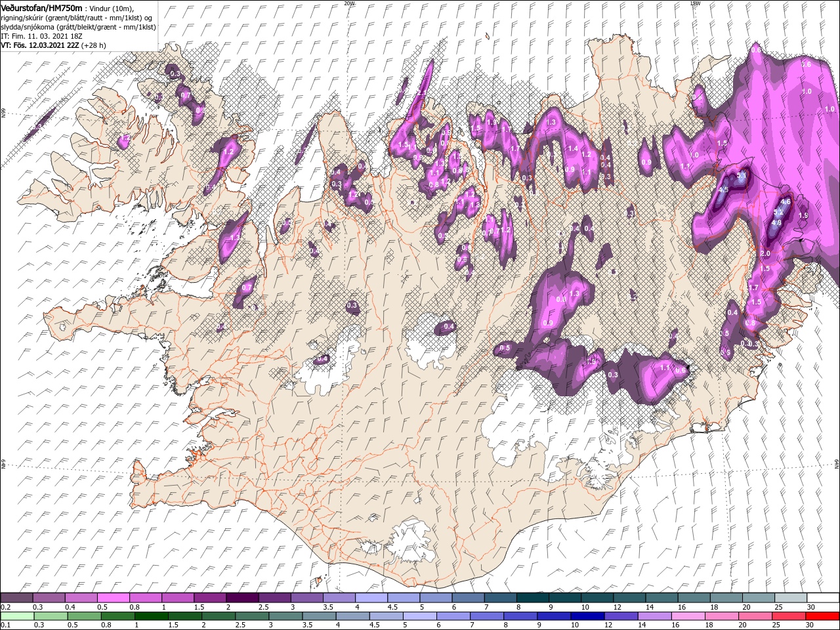
Task: Click the "VT: Fös. 12.03.2021 22Z" line
Action: [54, 45]
